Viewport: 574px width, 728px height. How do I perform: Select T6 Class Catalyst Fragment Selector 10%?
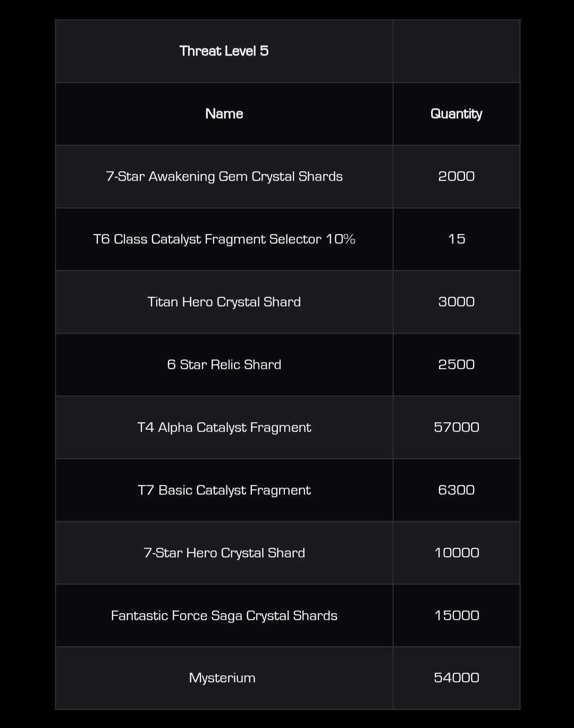pos(224,239)
